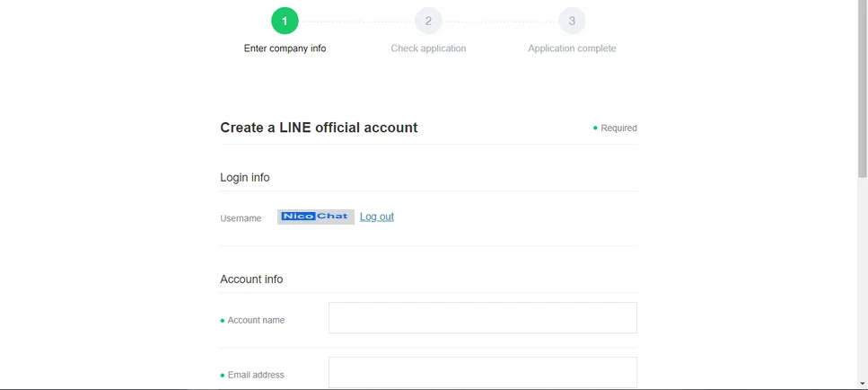Viewport: 868px width, 390px height.
Task: Click the "Create a LINE official account" heading
Action: pyautogui.click(x=319, y=128)
